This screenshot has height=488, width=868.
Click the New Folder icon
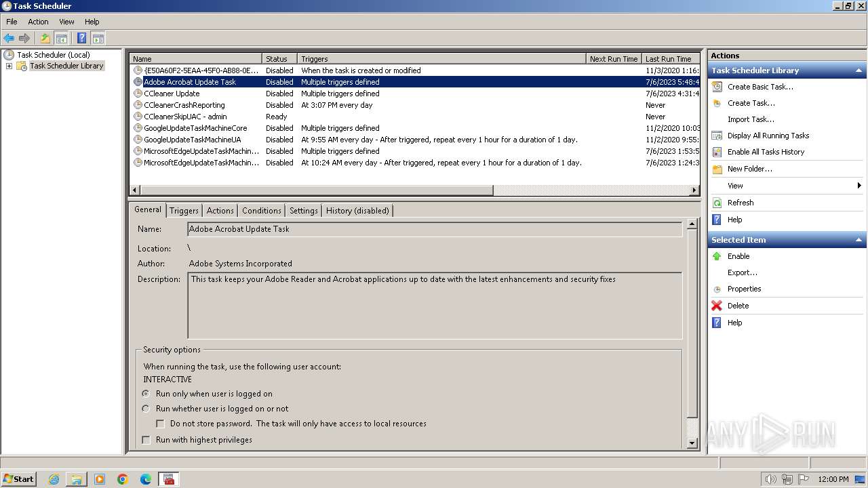point(717,169)
